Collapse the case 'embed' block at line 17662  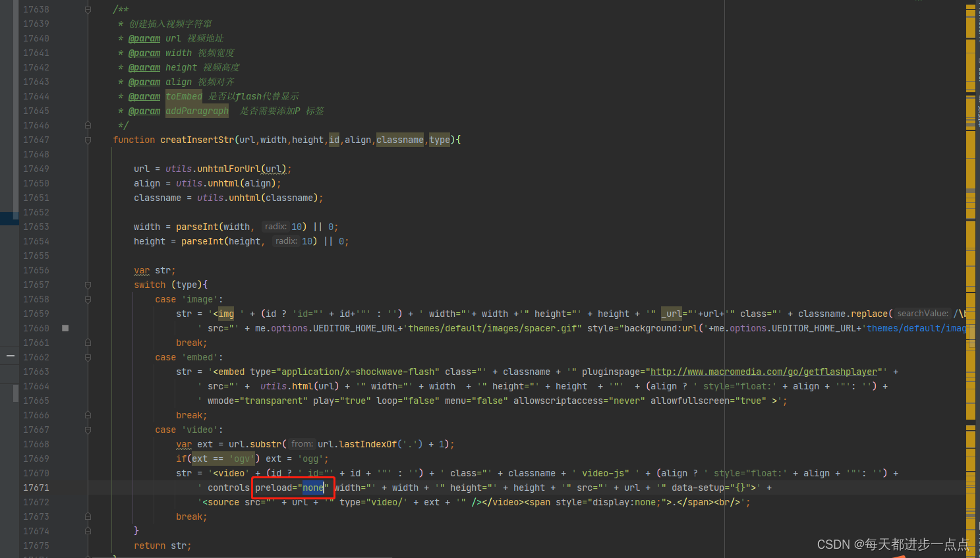click(88, 357)
